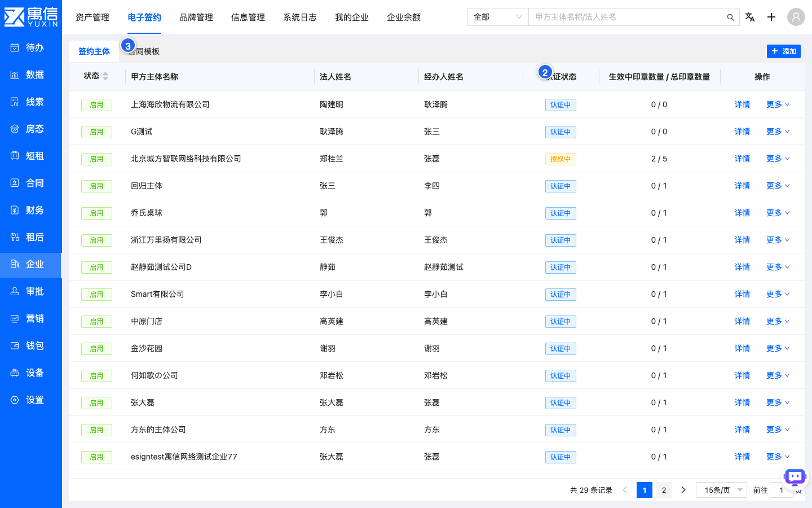This screenshot has height=508, width=812.
Task: Open the 合同 sidebar icon
Action: (15, 183)
